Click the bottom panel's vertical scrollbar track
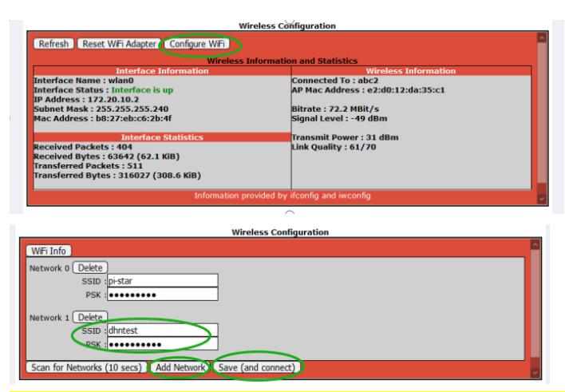 pos(536,307)
